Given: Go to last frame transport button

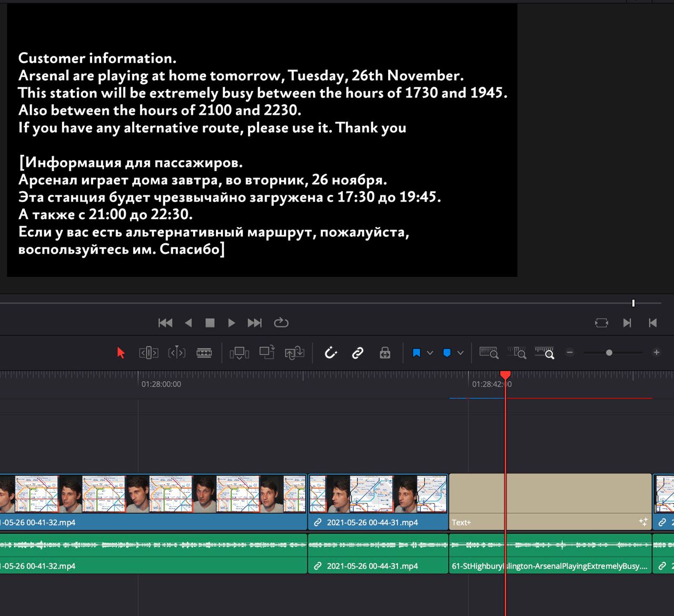Looking at the screenshot, I should (x=254, y=323).
